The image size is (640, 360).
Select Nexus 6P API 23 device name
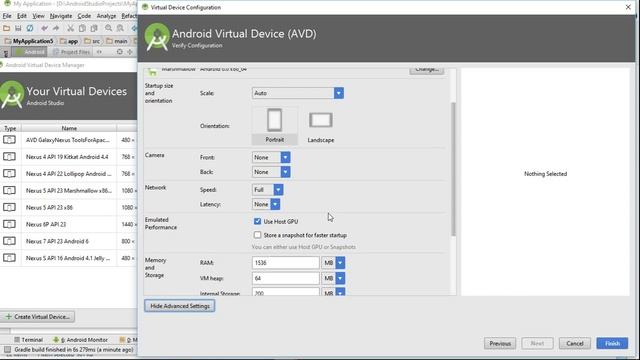tap(46, 224)
